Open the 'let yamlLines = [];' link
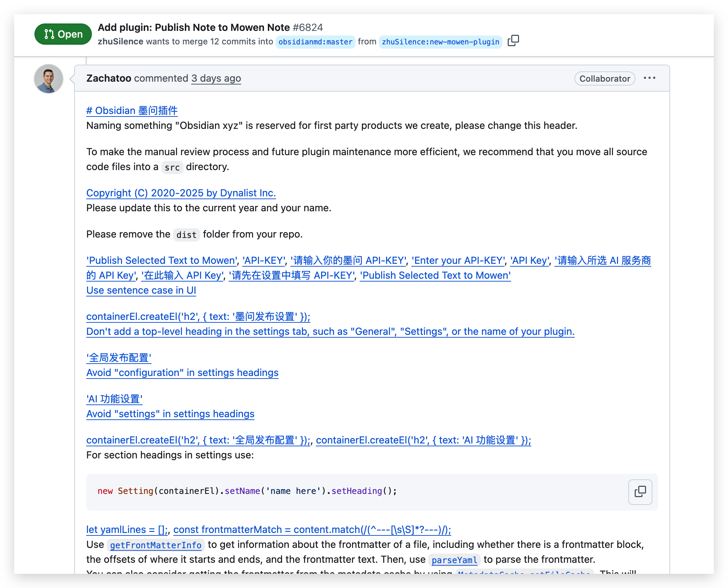Screen dimensions: 728x588 point(127,530)
